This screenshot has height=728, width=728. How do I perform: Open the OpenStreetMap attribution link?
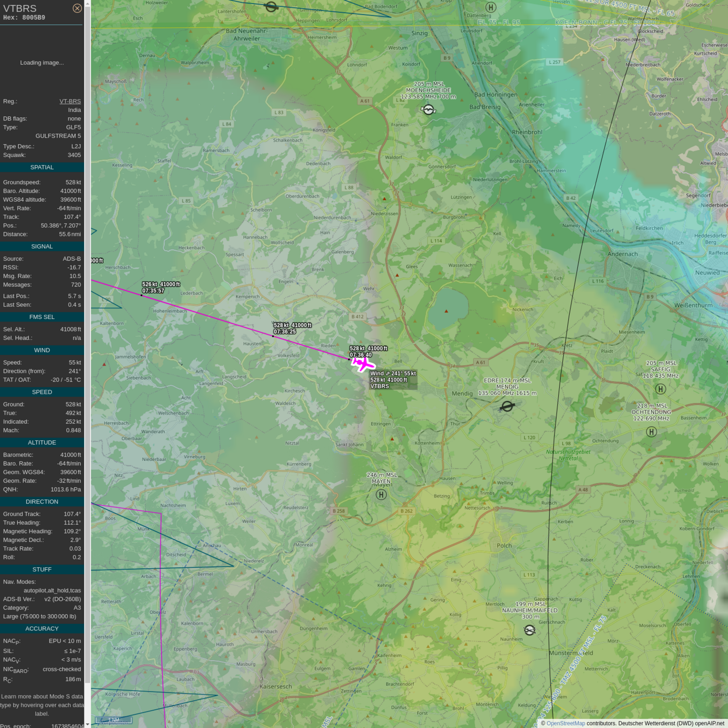565,723
